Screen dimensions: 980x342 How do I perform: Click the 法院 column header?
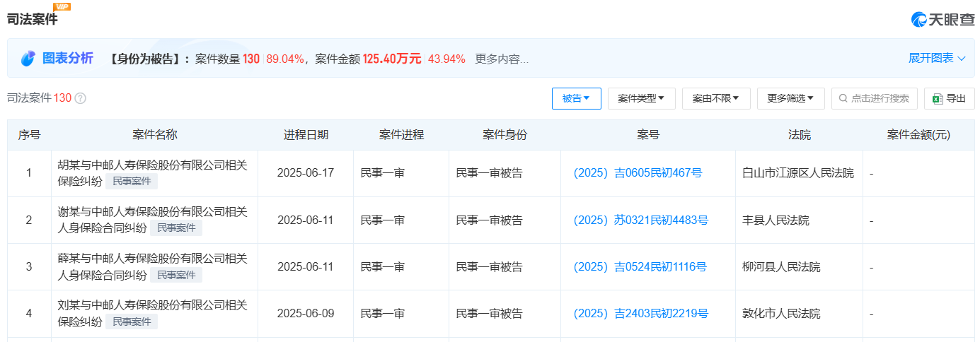[x=800, y=135]
